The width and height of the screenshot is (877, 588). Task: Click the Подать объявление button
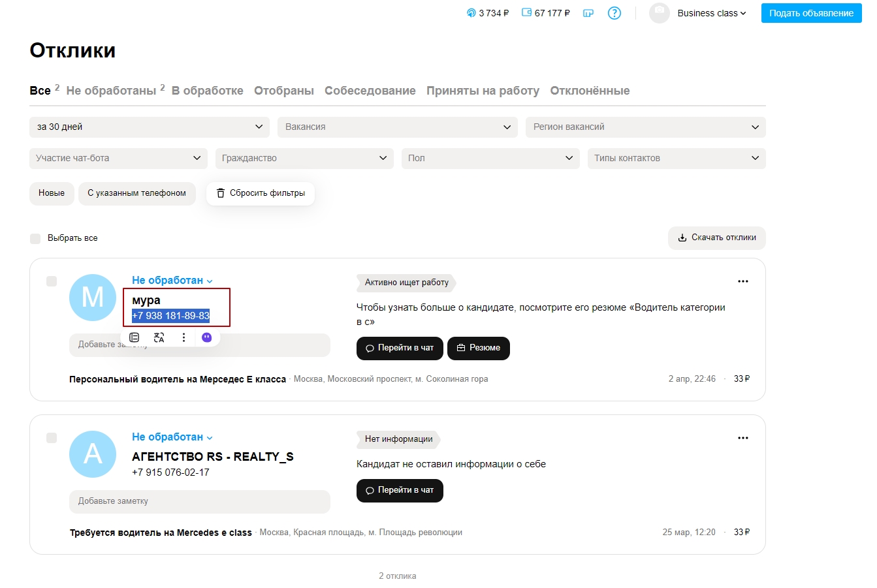pos(811,13)
